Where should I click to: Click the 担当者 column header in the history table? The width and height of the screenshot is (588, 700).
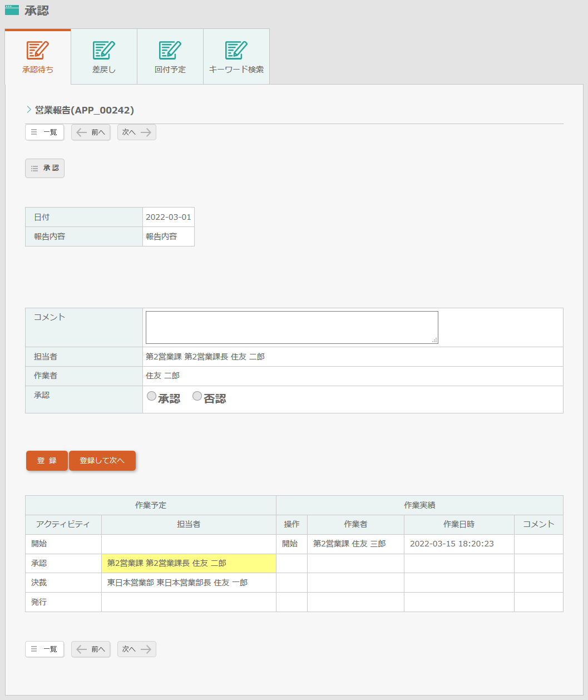pyautogui.click(x=189, y=525)
